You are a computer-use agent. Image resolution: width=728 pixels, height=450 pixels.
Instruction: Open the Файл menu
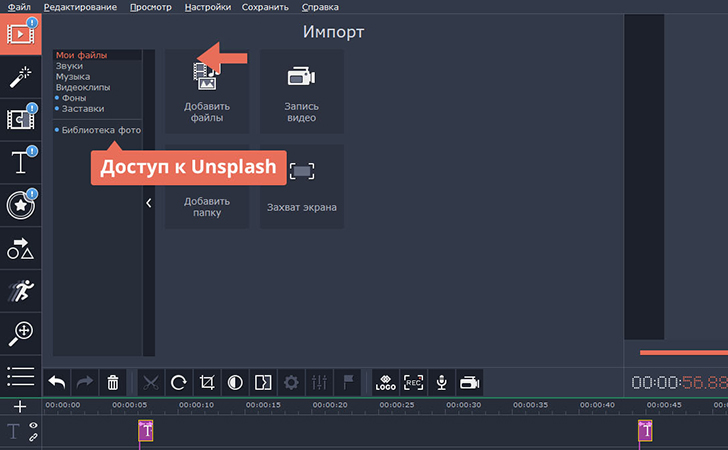tap(19, 7)
